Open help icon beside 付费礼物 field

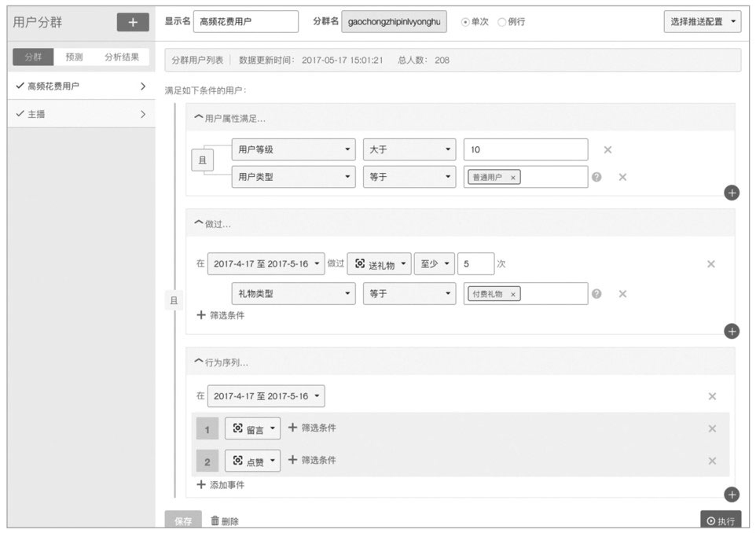596,294
